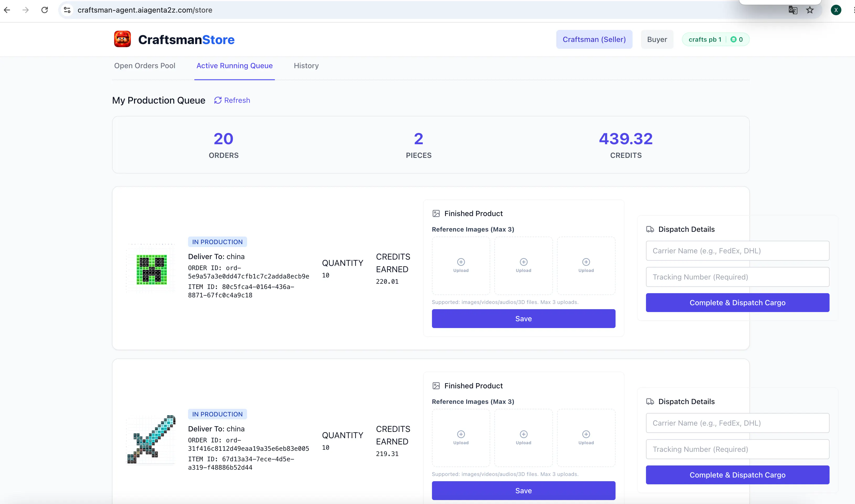Viewport: 855px width, 504px height.
Task: Click the CraftsmanStore title text
Action: click(x=186, y=40)
